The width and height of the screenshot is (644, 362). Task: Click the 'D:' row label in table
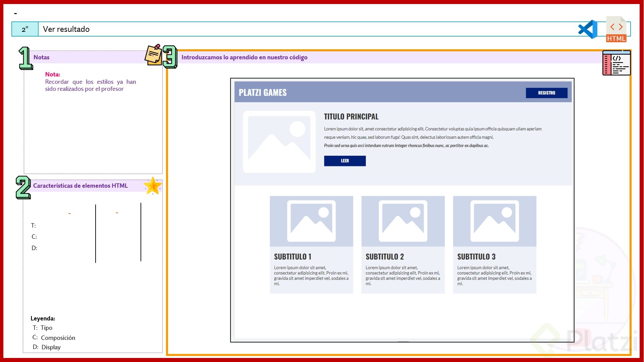[34, 248]
